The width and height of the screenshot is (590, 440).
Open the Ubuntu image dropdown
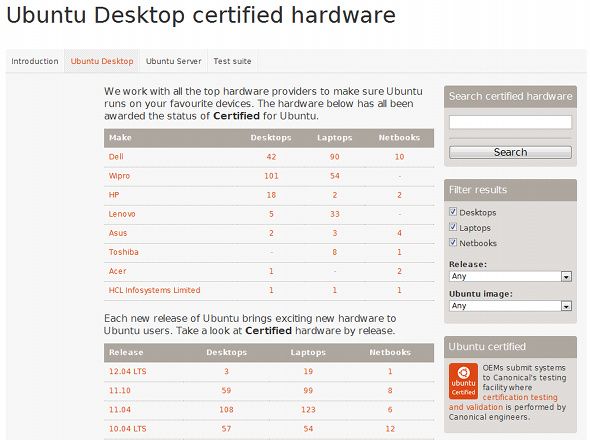click(x=510, y=306)
